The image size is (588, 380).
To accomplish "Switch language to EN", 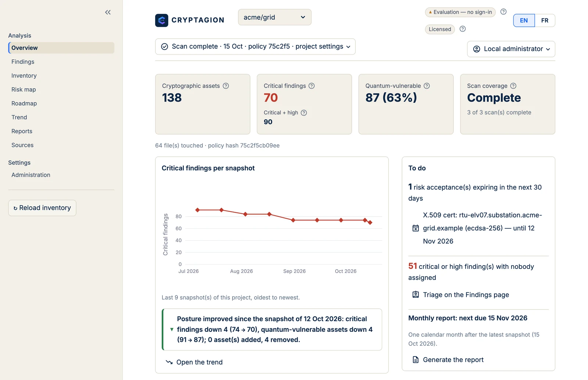I will tap(524, 20).
